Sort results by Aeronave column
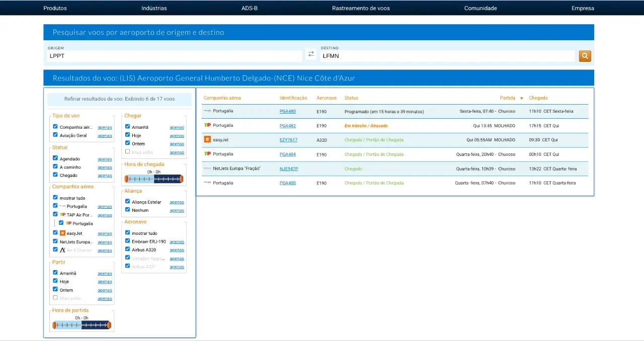This screenshot has height=341, width=644. 327,98
